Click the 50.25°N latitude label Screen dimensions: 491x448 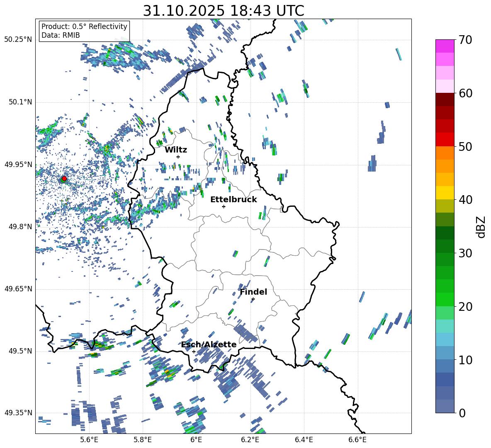[18, 40]
